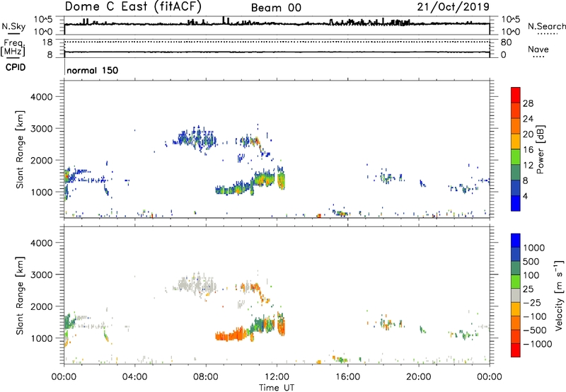
Task: Click the "80" Nave axis tick label
Action: (506, 42)
